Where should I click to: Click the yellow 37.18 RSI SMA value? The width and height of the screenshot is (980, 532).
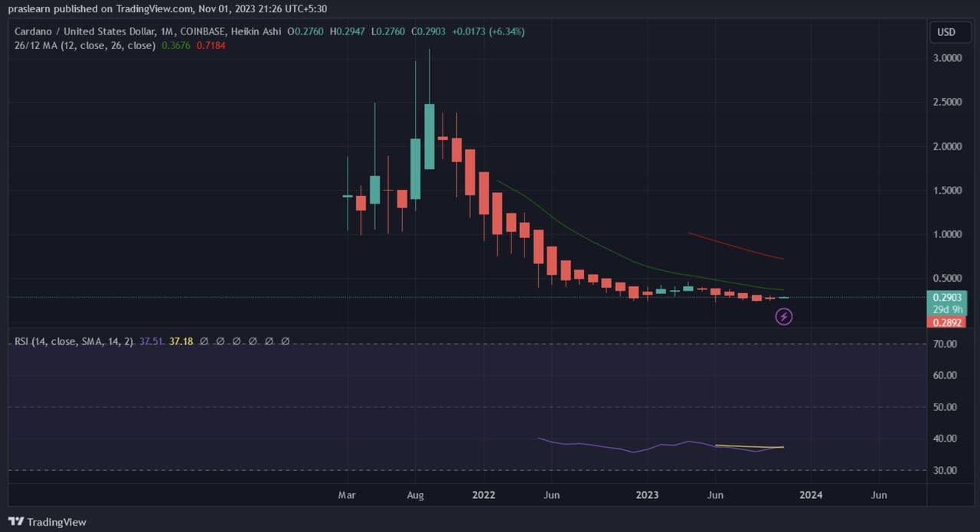(x=181, y=341)
